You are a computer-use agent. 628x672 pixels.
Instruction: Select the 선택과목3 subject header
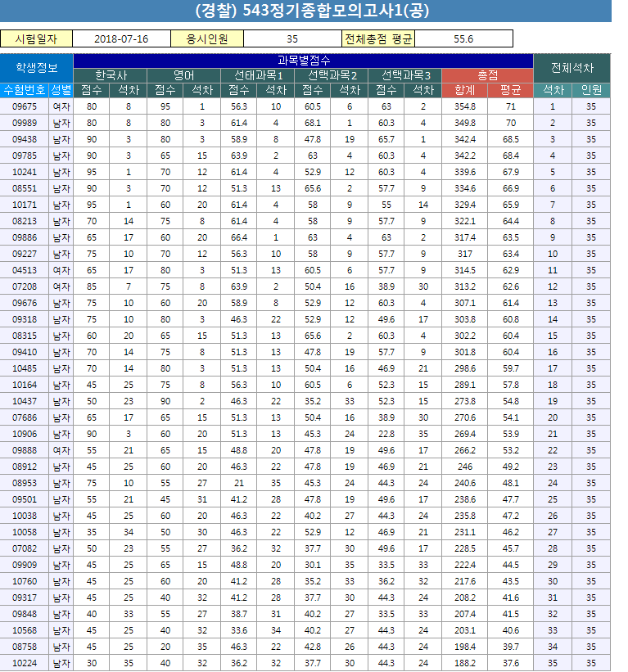[405, 75]
